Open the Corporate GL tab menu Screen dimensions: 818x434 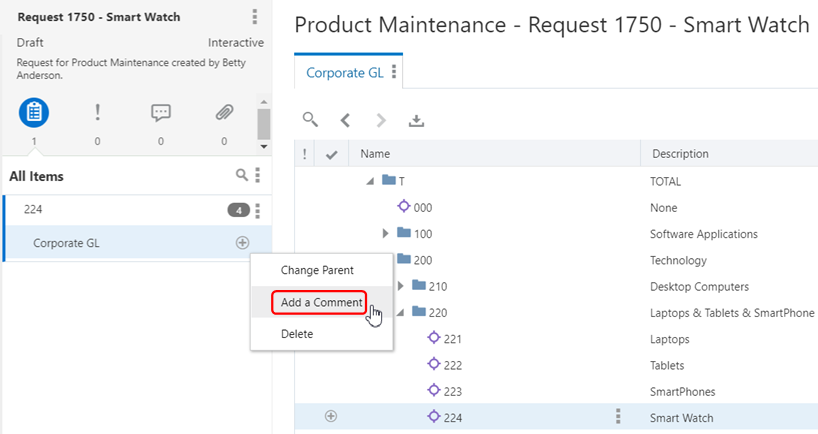tap(394, 72)
